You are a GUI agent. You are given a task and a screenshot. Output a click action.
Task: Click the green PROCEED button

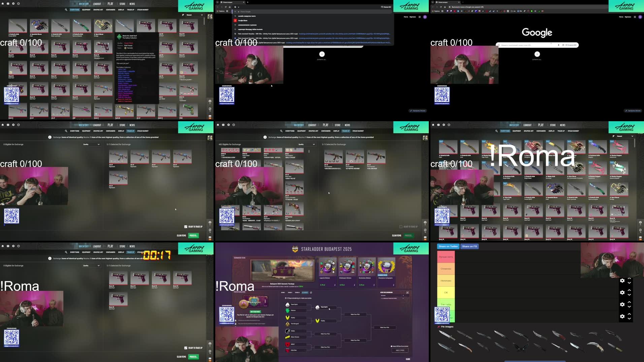tap(193, 235)
